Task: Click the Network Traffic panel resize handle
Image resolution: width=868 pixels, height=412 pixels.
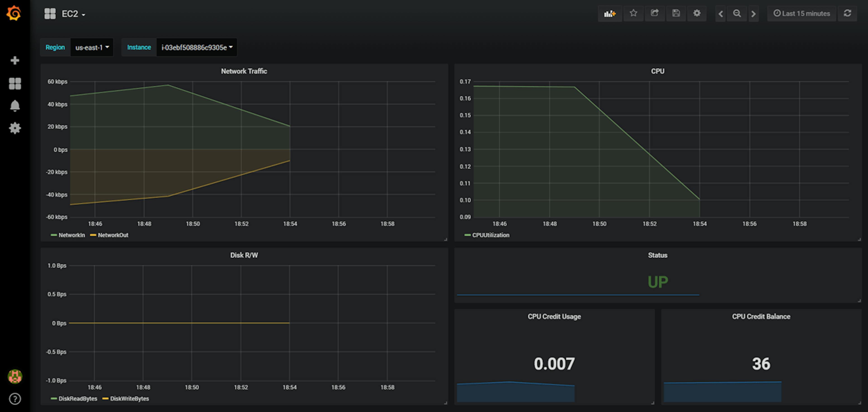Action: click(x=446, y=239)
